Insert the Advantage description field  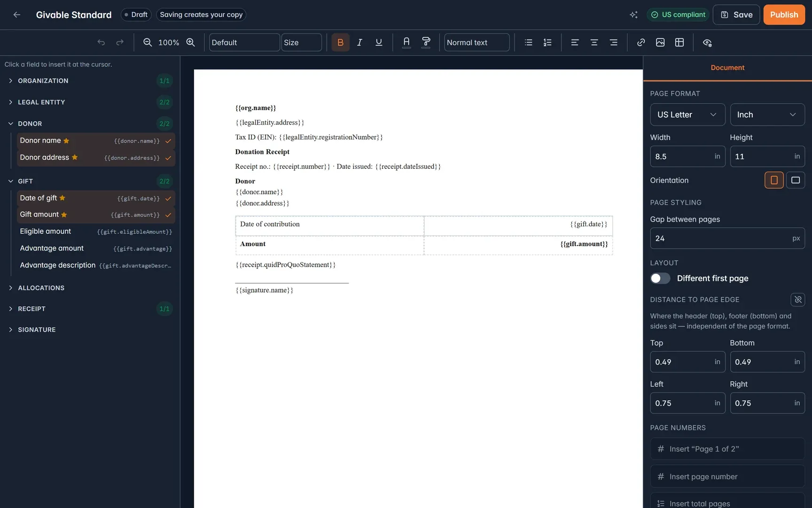pyautogui.click(x=96, y=265)
